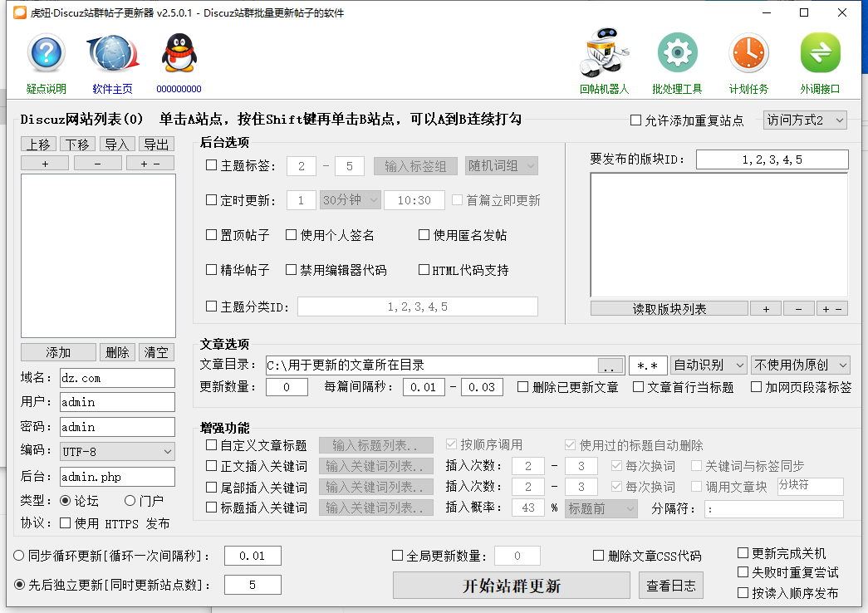This screenshot has height=613, width=868.
Task: Tick 尾部插入关键词 checkbox
Action: click(x=211, y=487)
